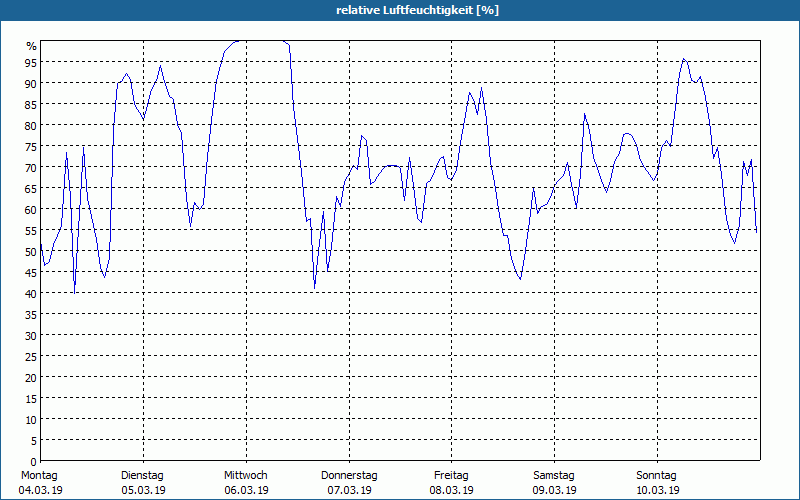Click the date '10.03.19'
This screenshot has width=800, height=500.
point(657,490)
